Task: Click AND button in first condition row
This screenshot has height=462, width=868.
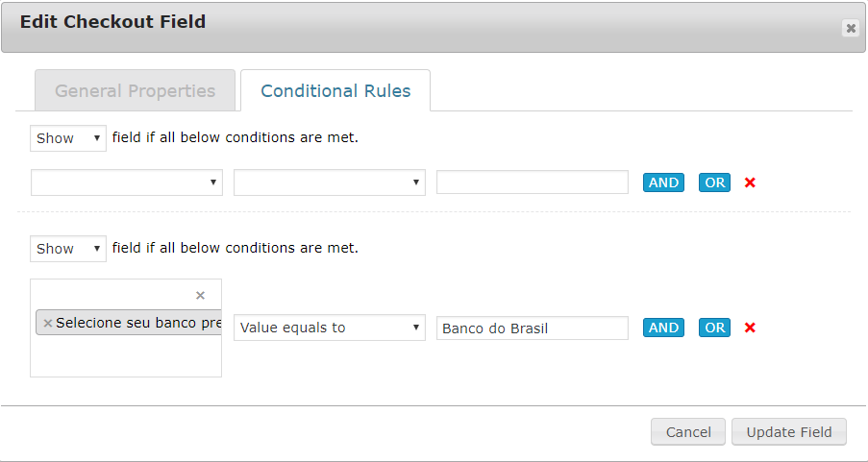Action: (663, 182)
